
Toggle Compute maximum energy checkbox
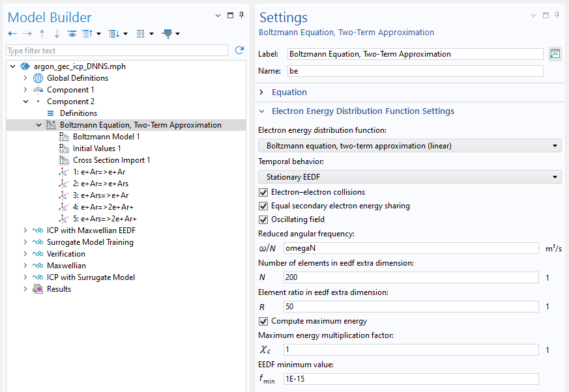click(263, 321)
